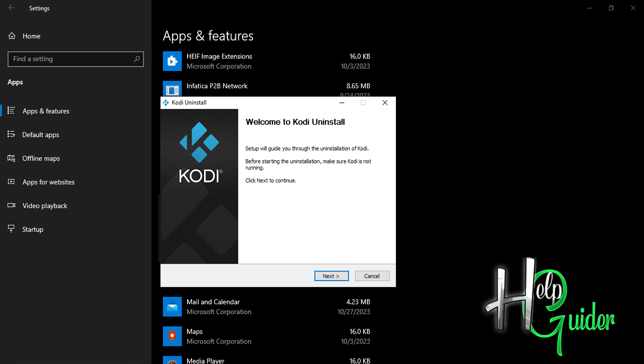
Task: Minimize the Settings window
Action: [x=590, y=8]
